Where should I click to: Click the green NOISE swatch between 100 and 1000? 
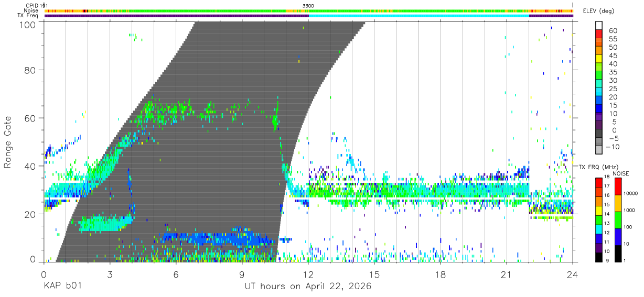[x=618, y=219]
